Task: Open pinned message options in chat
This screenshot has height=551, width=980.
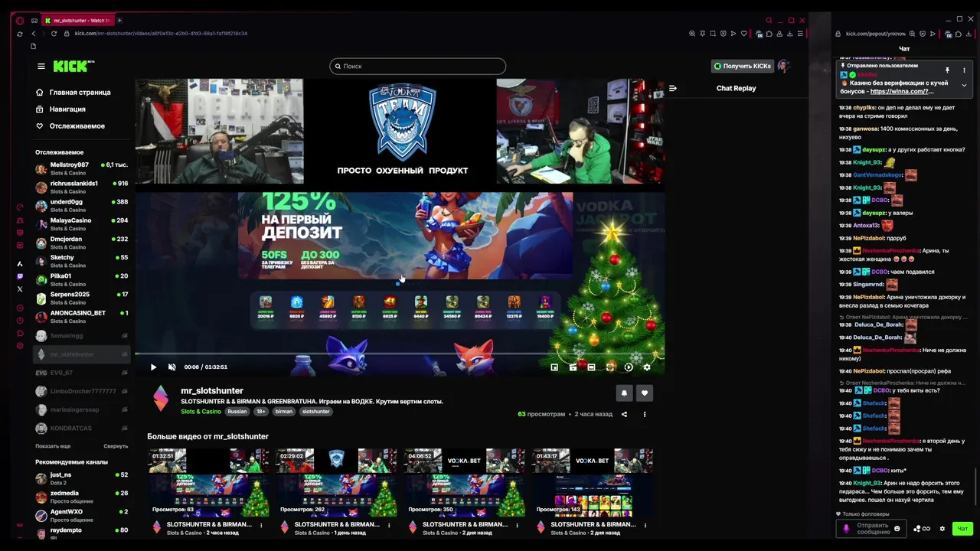Action: (964, 70)
